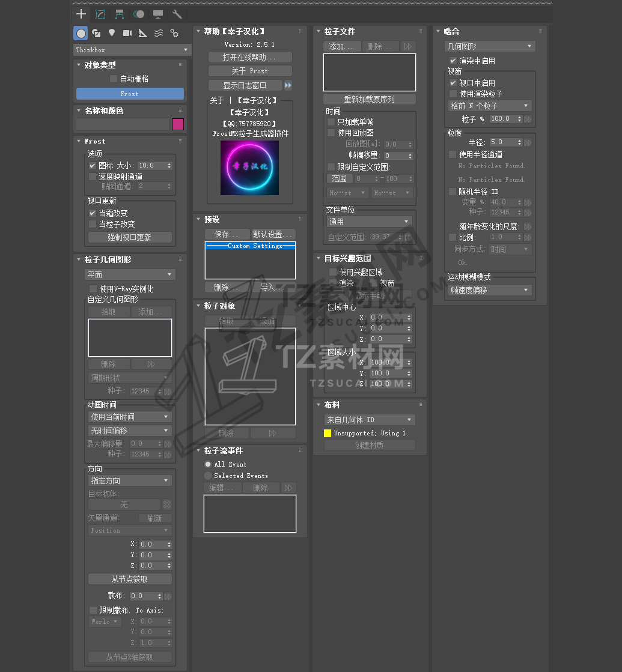The image size is (622, 672).
Task: Click arrow icon next to 半径 spinner
Action: click(528, 142)
